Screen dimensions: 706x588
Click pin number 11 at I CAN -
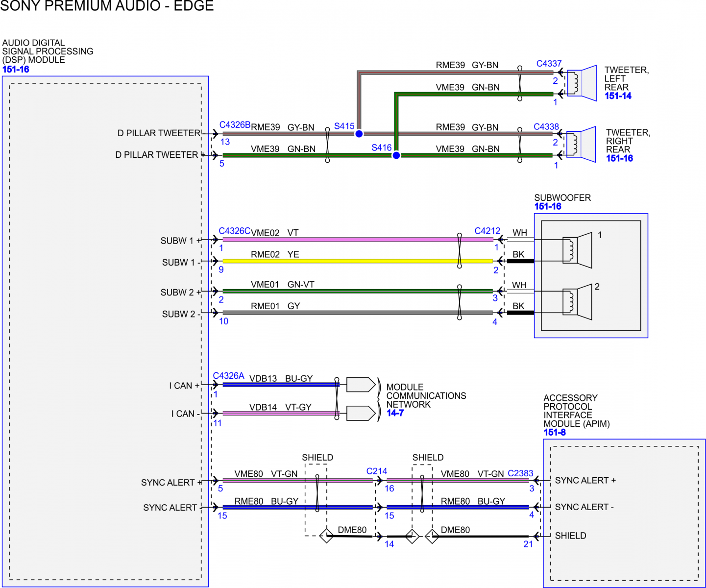click(x=218, y=423)
